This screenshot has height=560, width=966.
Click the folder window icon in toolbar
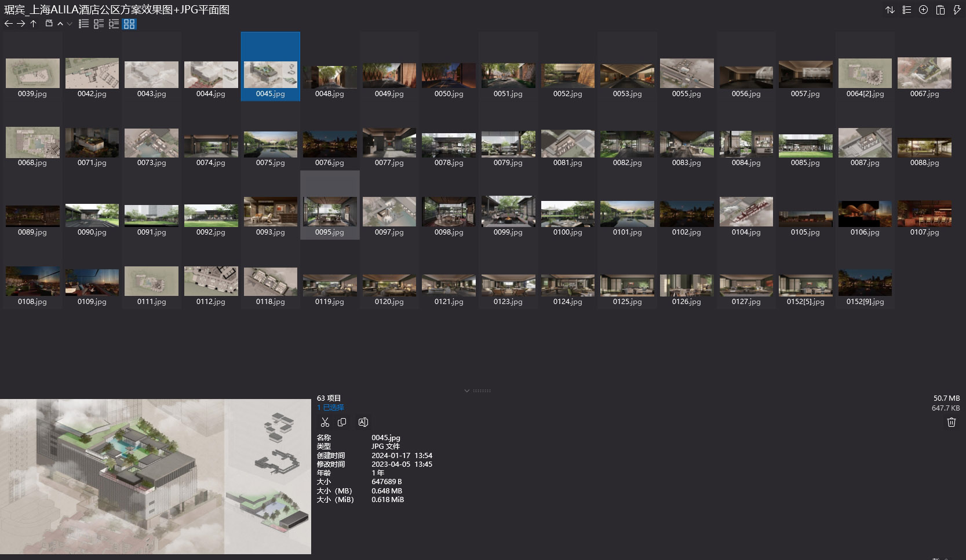pyautogui.click(x=49, y=24)
